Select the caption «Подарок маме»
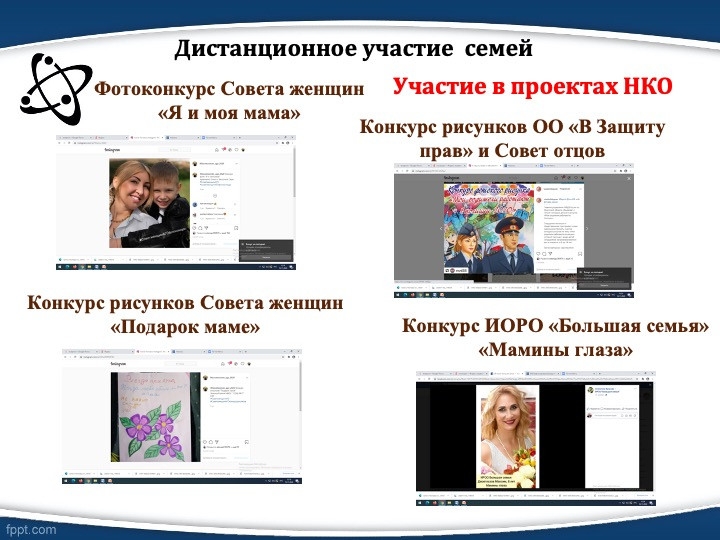This screenshot has width=720, height=540. pos(185,327)
